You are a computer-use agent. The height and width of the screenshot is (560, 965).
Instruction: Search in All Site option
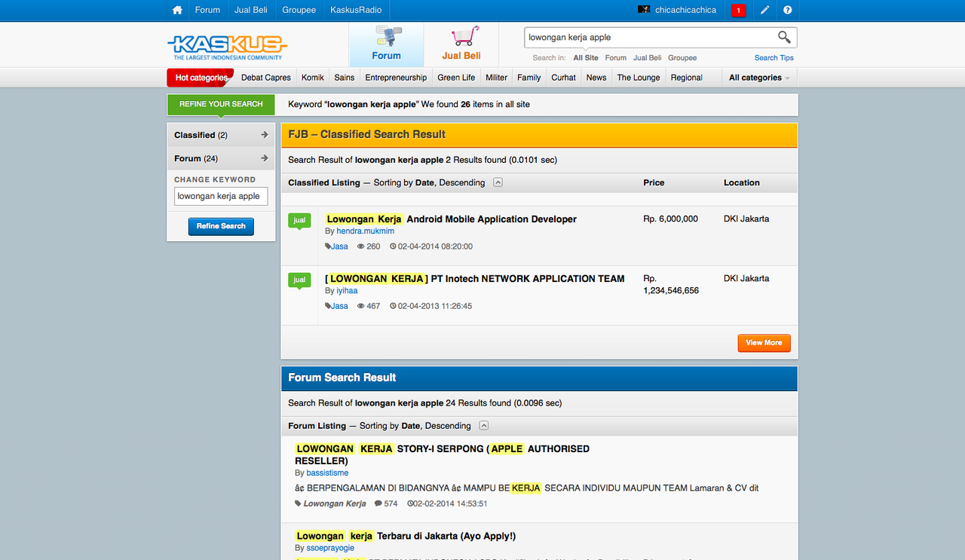click(586, 58)
